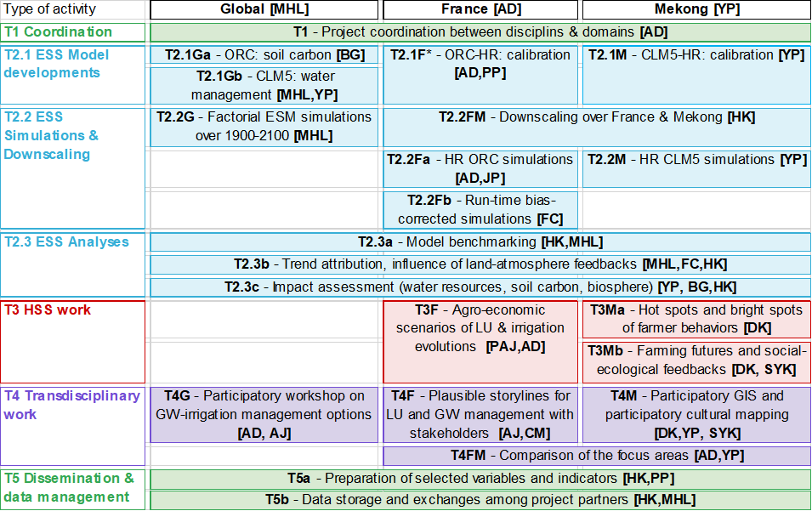Click the T4G Participatory workshop box
The height and width of the screenshot is (511, 812).
264,415
